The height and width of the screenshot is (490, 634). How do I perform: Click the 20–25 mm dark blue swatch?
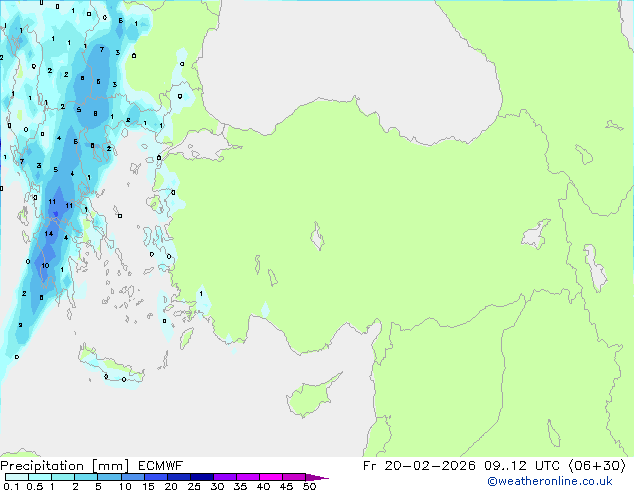pyautogui.click(x=179, y=477)
